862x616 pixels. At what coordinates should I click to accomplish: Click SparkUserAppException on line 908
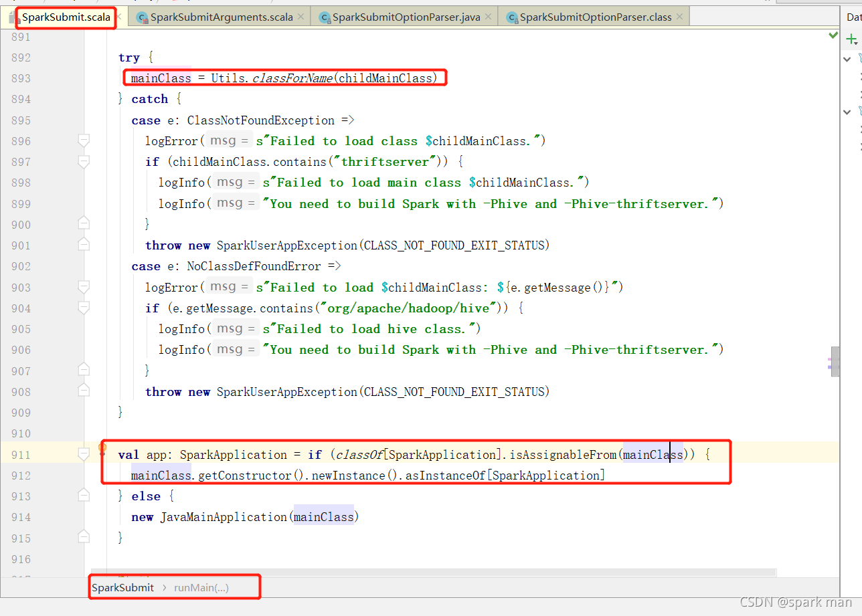point(287,392)
